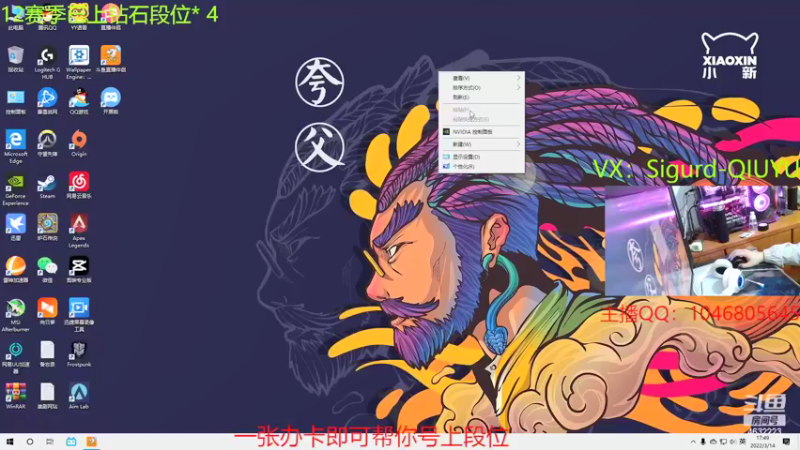Select the Blizzard Battle.net desktop icon
Viewport: 800px width, 450px height.
coord(47,102)
